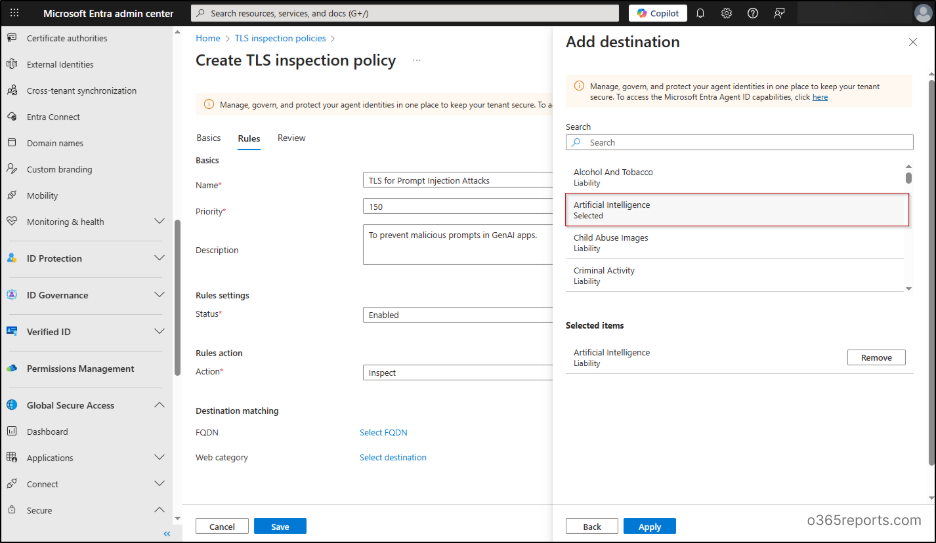Collapse the Global Secure Access section
Image resolution: width=936 pixels, height=543 pixels.
tap(159, 405)
